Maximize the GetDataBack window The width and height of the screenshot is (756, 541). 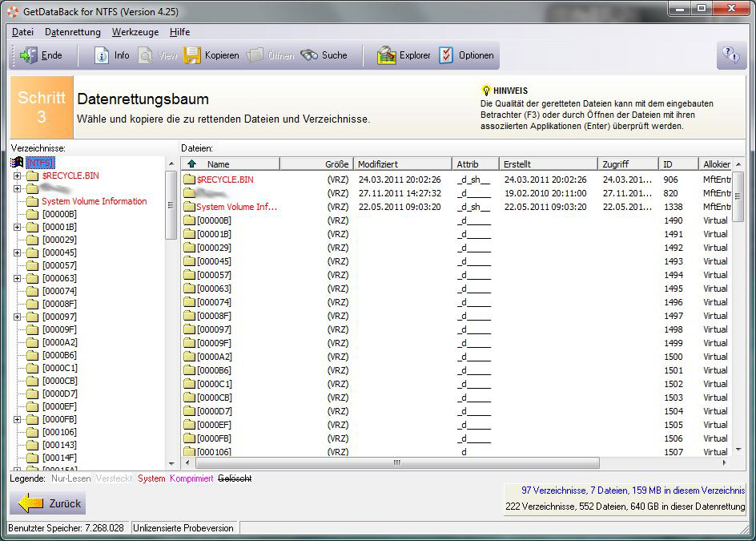702,8
